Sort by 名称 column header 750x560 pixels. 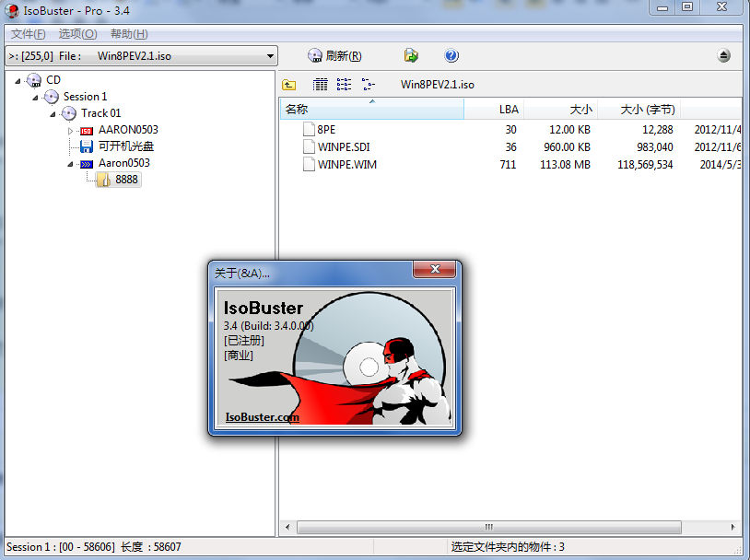click(x=372, y=109)
